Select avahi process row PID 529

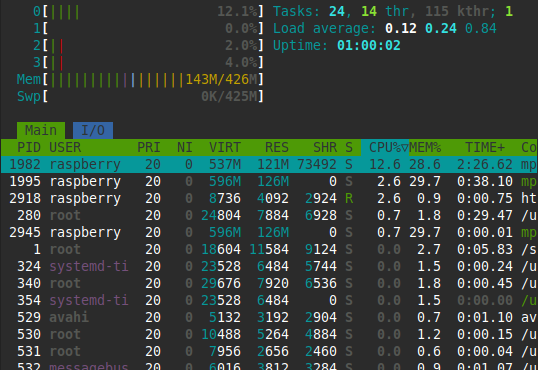(269, 317)
